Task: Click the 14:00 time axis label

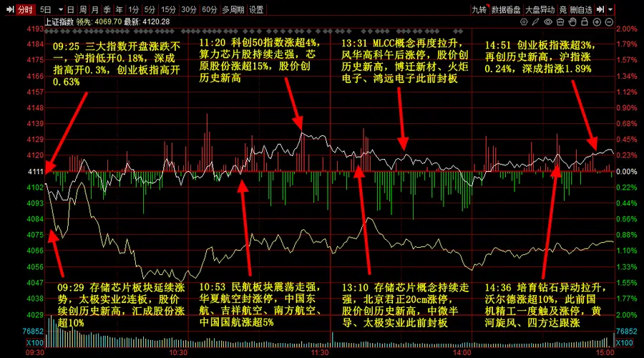Action: (462, 353)
